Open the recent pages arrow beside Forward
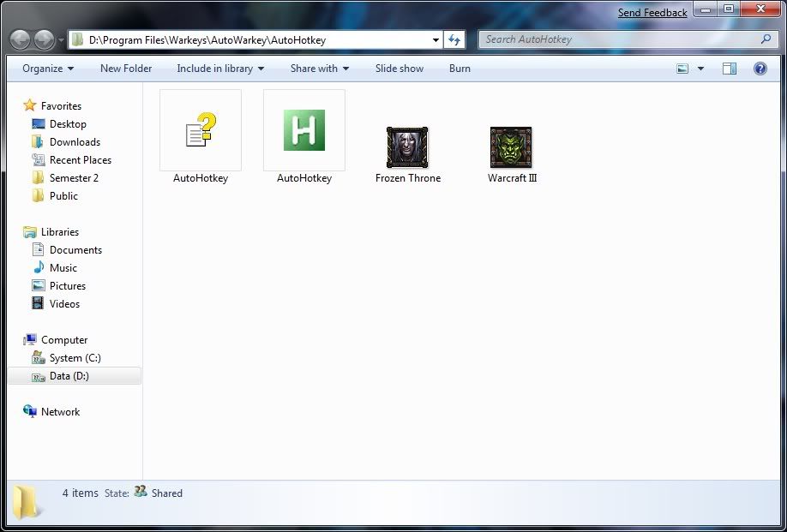The image size is (787, 532). coord(61,40)
